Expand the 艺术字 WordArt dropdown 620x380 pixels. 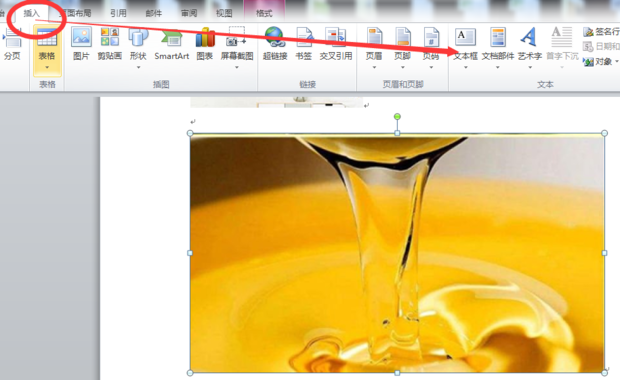(530, 68)
